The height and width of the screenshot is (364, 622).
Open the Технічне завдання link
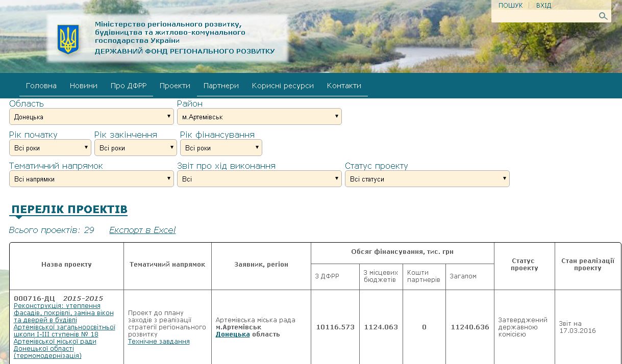tap(159, 342)
